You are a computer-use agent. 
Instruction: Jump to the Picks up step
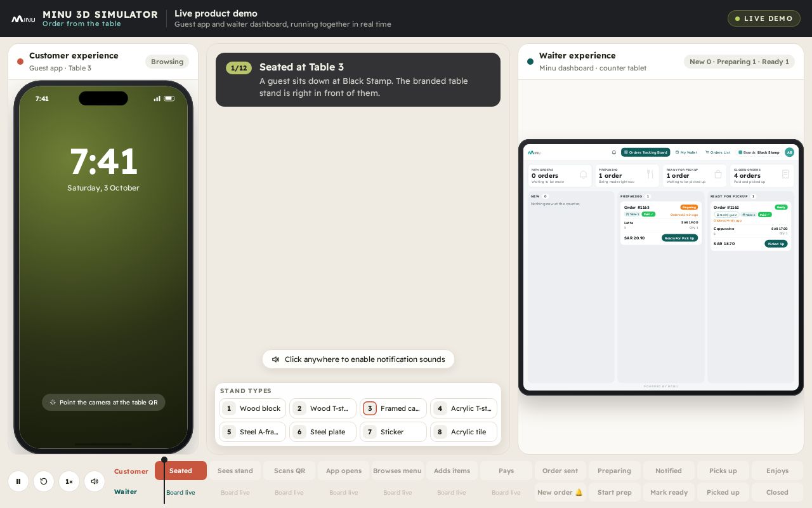(723, 471)
